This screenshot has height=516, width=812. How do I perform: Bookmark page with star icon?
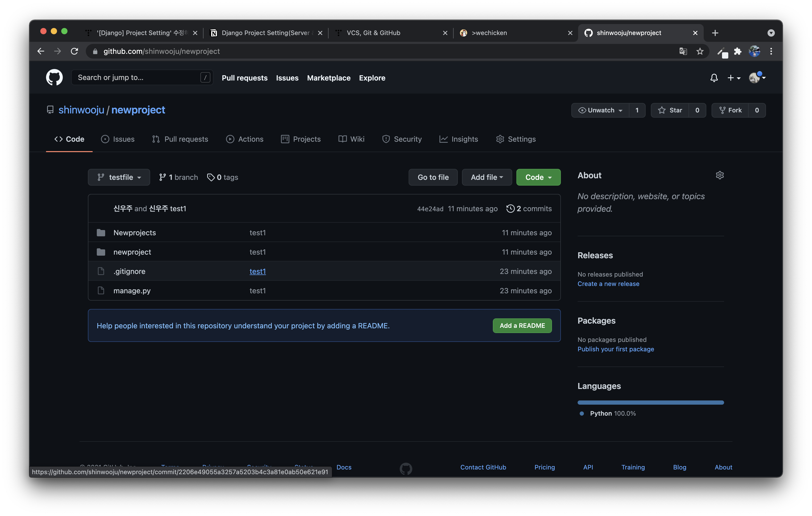pyautogui.click(x=700, y=51)
